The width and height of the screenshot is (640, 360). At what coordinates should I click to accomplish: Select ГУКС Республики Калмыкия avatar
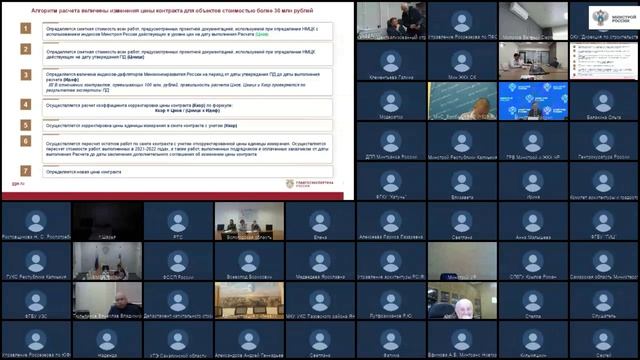coord(36,262)
